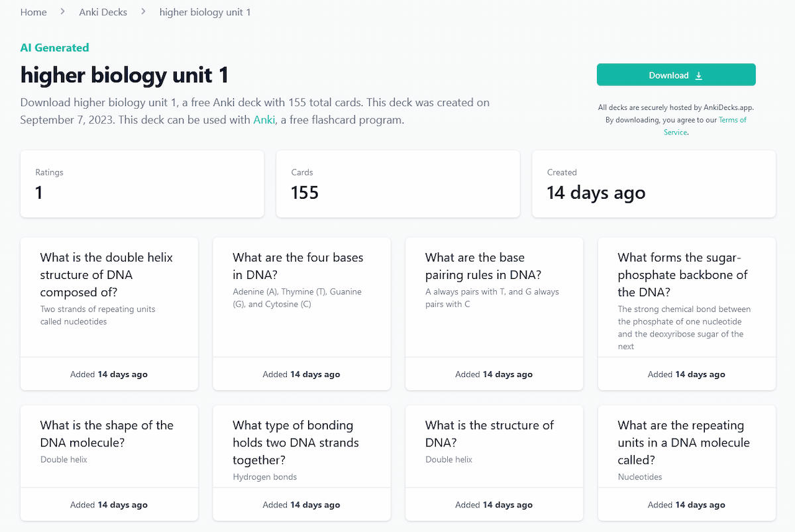795x532 pixels.
Task: Click the Created 14 days ago card
Action: click(x=654, y=184)
